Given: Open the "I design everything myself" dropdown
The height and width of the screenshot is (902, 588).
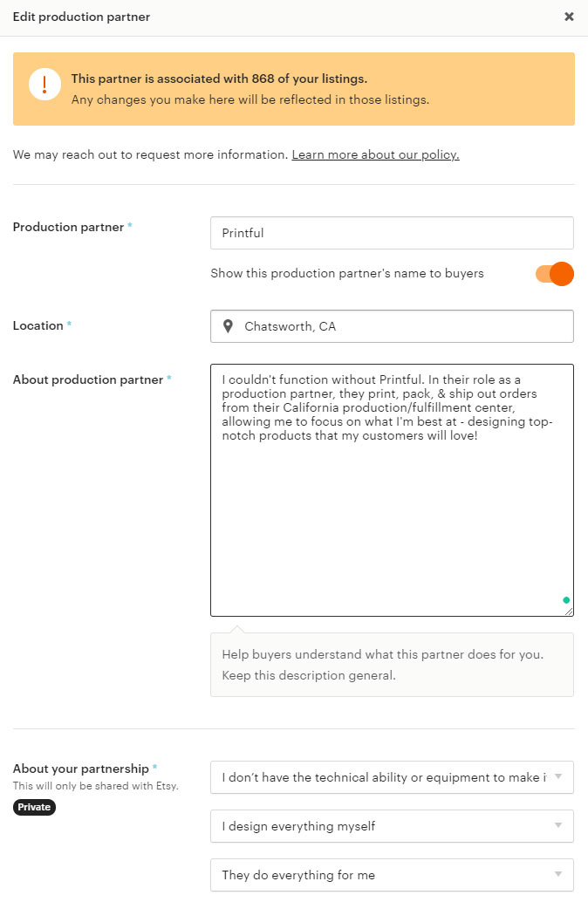Looking at the screenshot, I should click(391, 825).
